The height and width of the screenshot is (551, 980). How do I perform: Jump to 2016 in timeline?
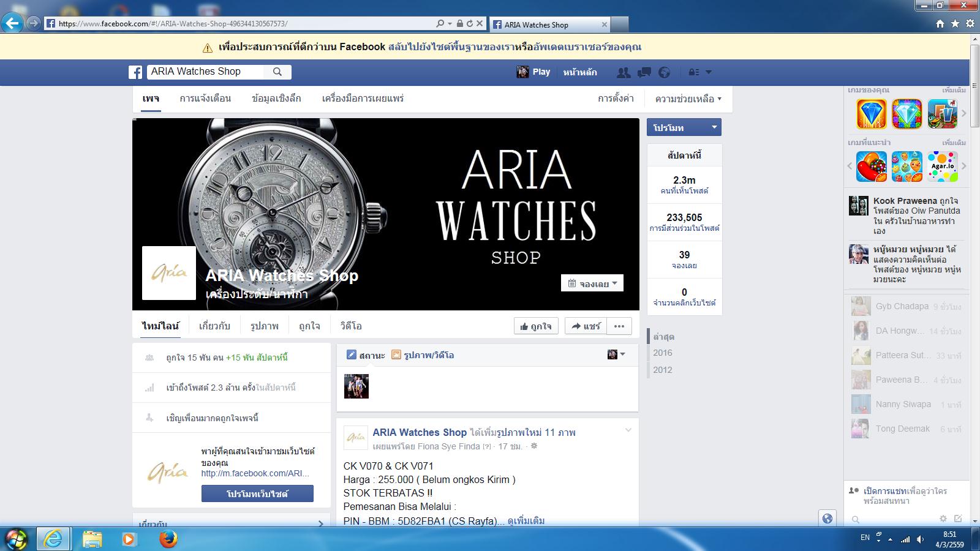663,353
